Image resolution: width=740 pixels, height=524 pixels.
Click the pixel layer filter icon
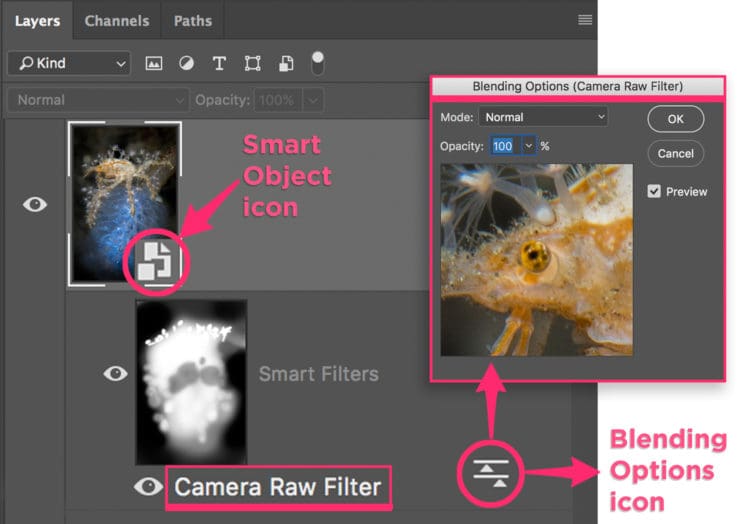pos(154,63)
